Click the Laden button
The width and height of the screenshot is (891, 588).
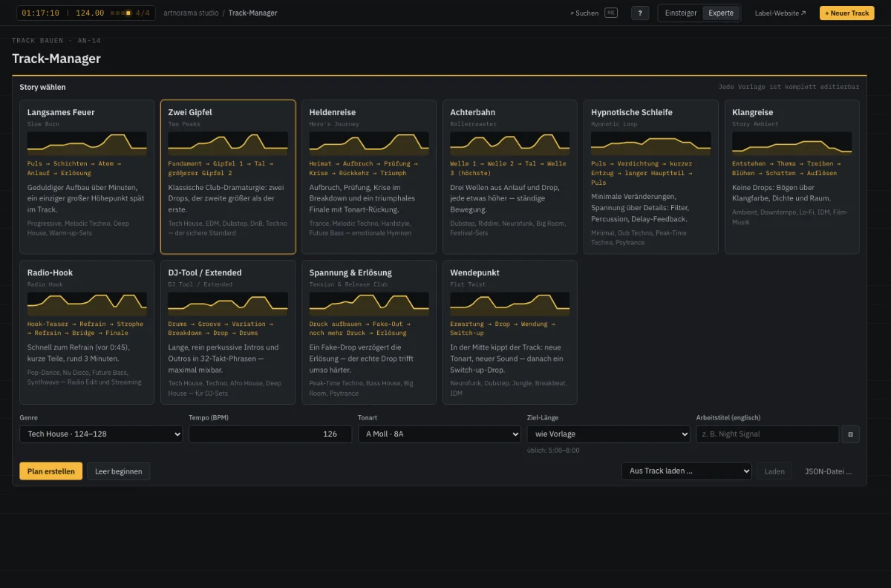point(774,471)
